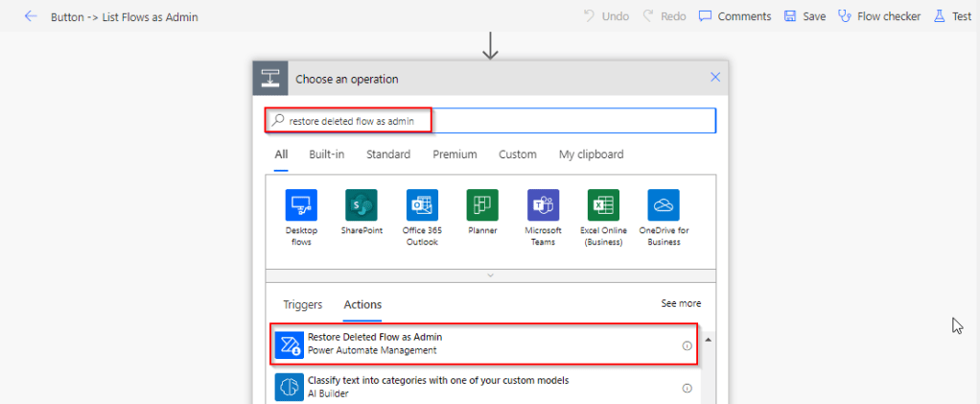Screen dimensions: 980x404
Task: Close the Choose an operation panel
Action: coord(714,78)
